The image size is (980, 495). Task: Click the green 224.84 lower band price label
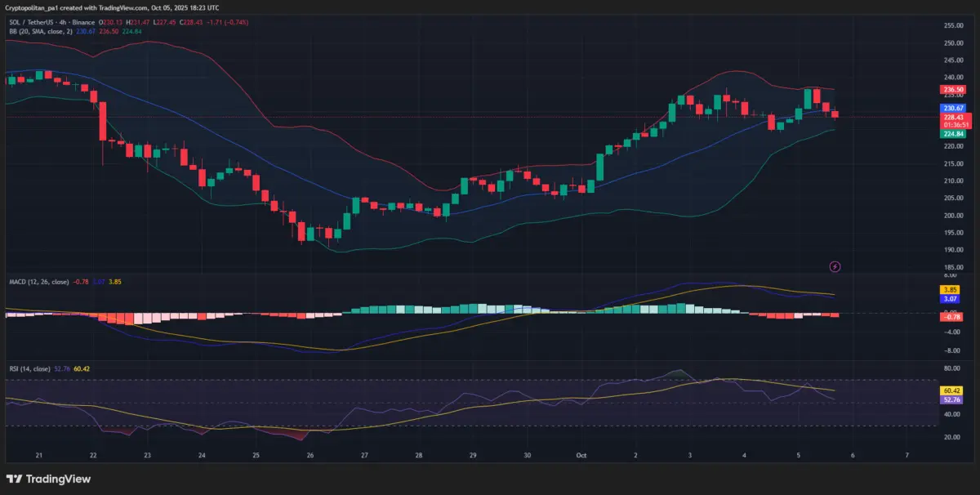pyautogui.click(x=953, y=134)
